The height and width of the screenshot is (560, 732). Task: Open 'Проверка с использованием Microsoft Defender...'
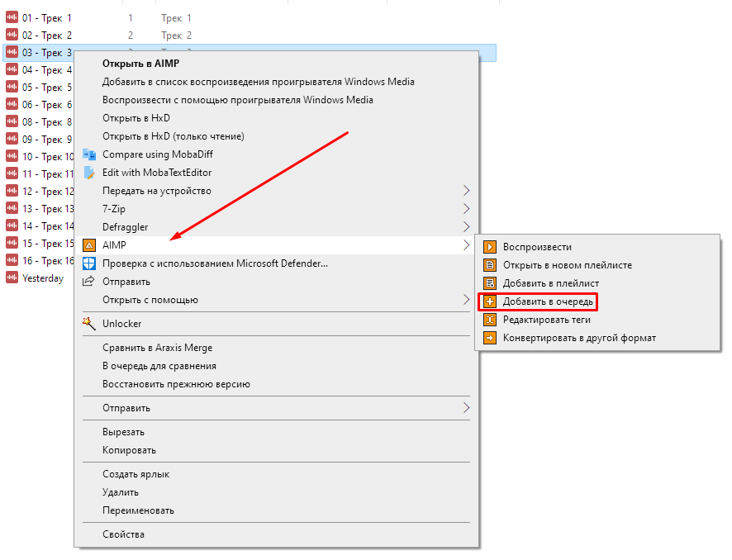coord(215,263)
